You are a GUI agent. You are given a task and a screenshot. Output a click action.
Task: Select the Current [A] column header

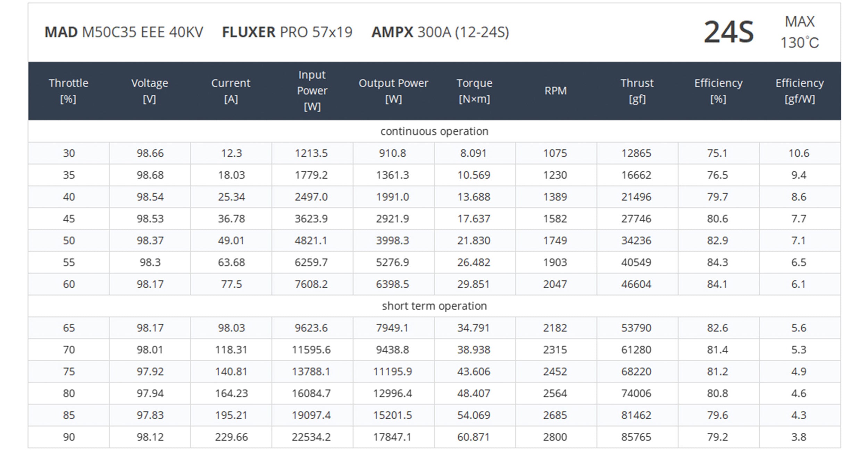tap(231, 91)
